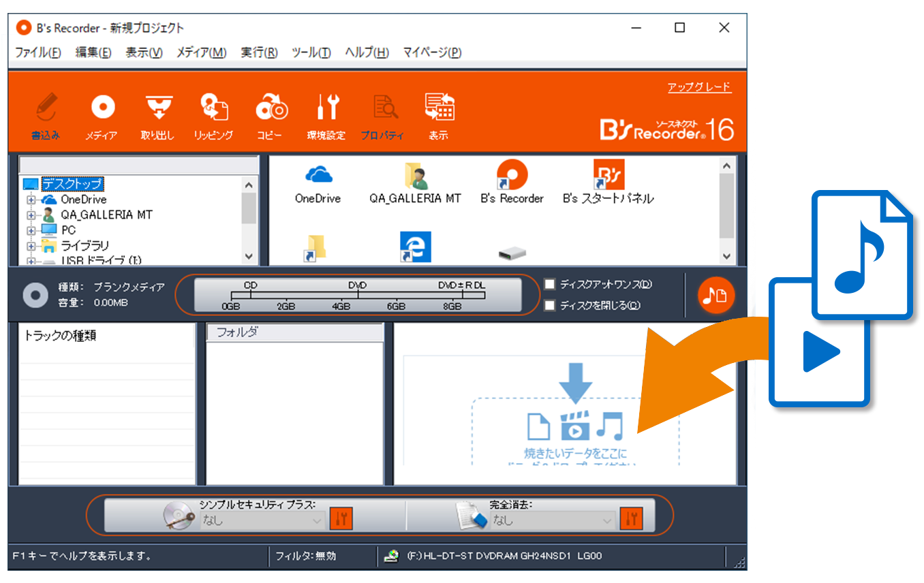Open the ヘルプ(H) menu

click(x=367, y=52)
